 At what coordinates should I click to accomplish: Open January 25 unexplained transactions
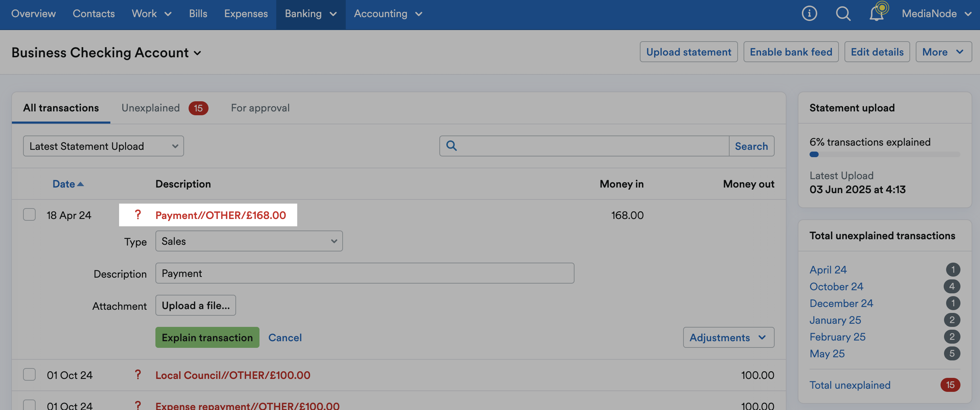coord(835,320)
